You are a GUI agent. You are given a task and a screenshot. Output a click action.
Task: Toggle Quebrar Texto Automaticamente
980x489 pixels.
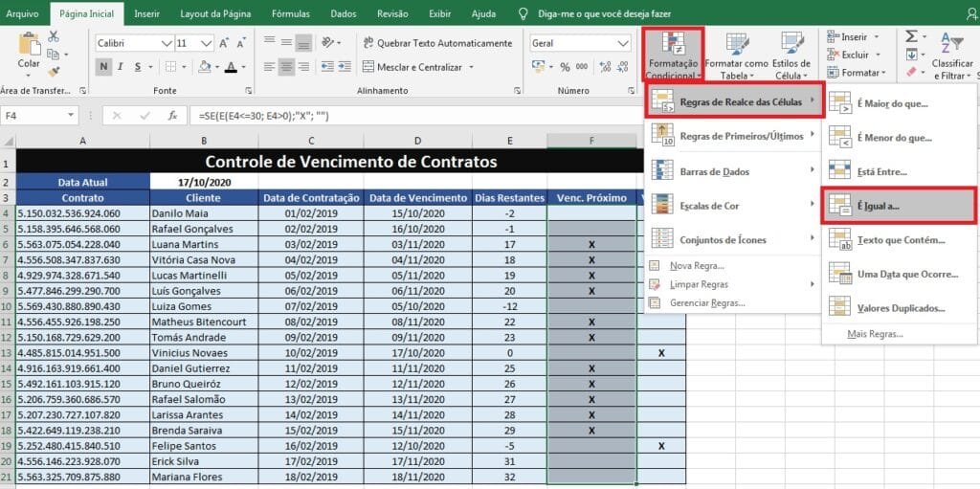(436, 43)
